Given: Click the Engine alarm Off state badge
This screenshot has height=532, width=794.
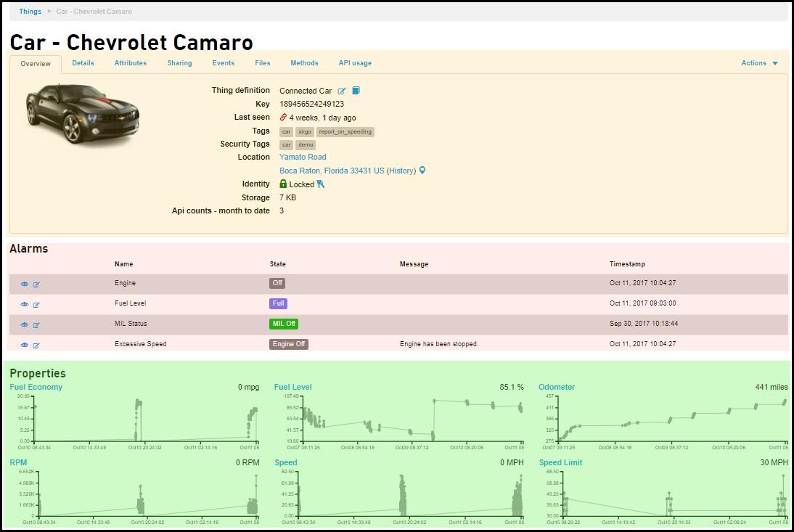Looking at the screenshot, I should (x=277, y=283).
